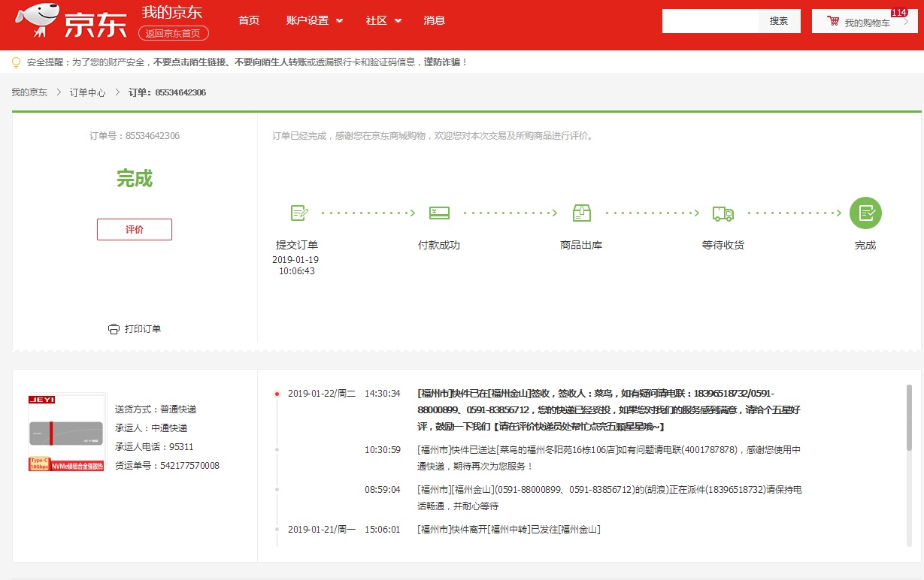Click the printer icon beside 打印订单
This screenshot has height=580, width=924.
114,329
